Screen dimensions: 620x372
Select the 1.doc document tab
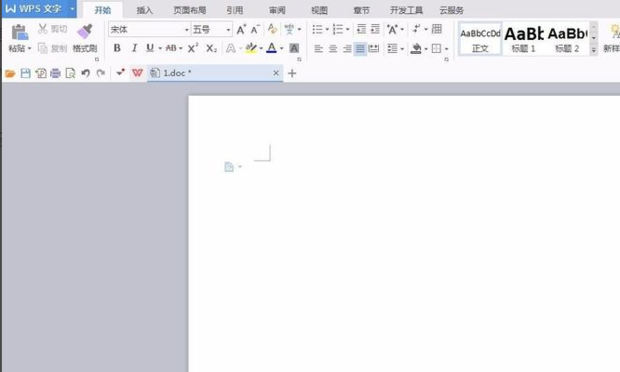coord(215,73)
